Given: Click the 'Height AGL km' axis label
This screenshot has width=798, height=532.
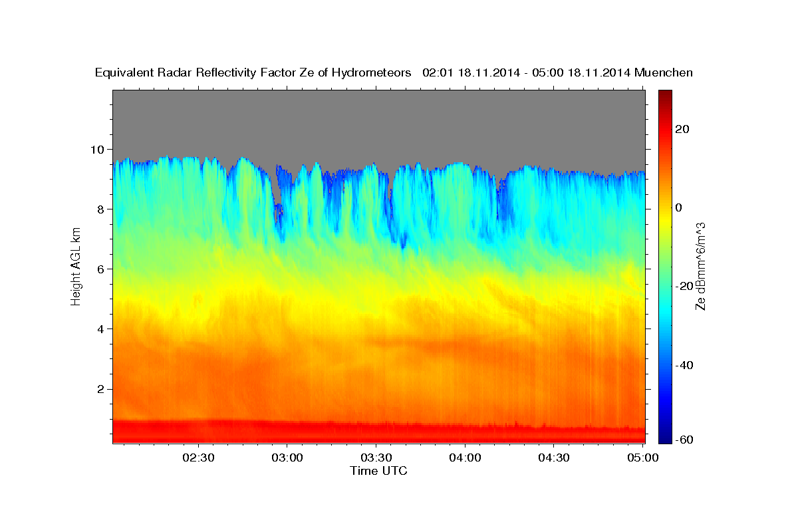Looking at the screenshot, I should click(x=76, y=265).
